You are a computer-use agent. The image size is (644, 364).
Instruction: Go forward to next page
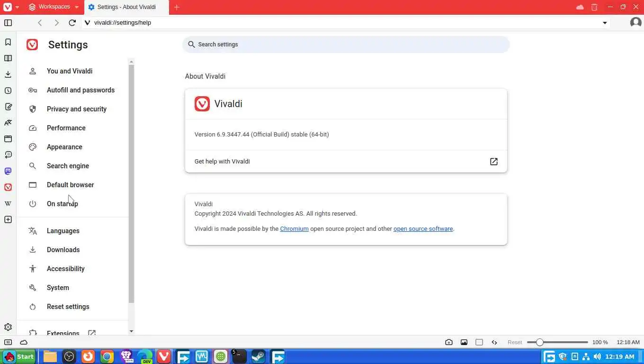click(56, 23)
